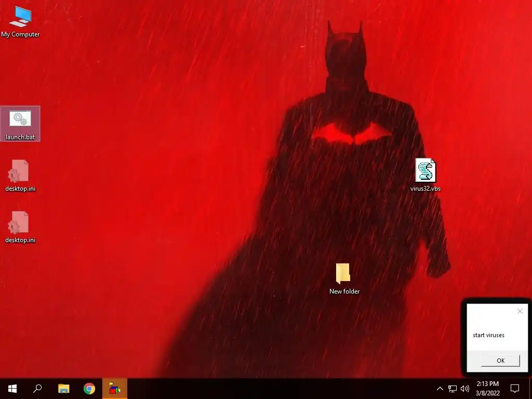Click the 'launch.bat' file name label

(x=20, y=137)
